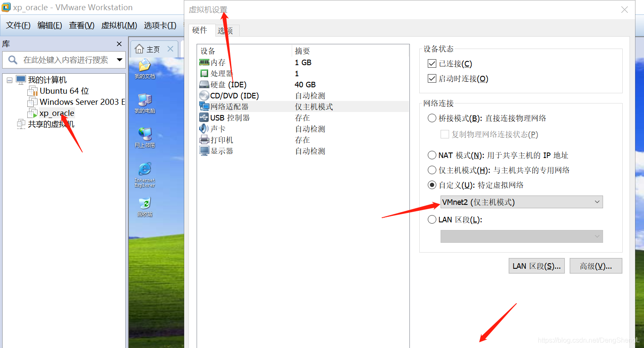Image resolution: width=644 pixels, height=348 pixels.
Task: Select Windows Server 2003 in library tree
Action: click(x=82, y=102)
